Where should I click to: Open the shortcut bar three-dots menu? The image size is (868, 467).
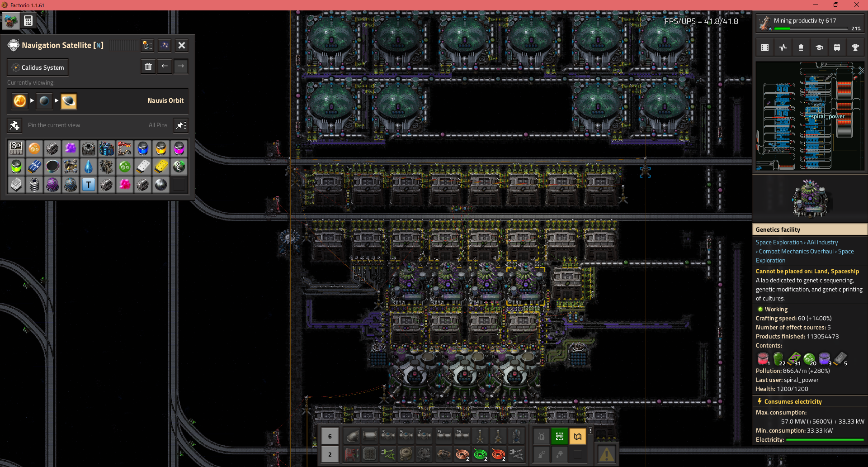point(590,431)
